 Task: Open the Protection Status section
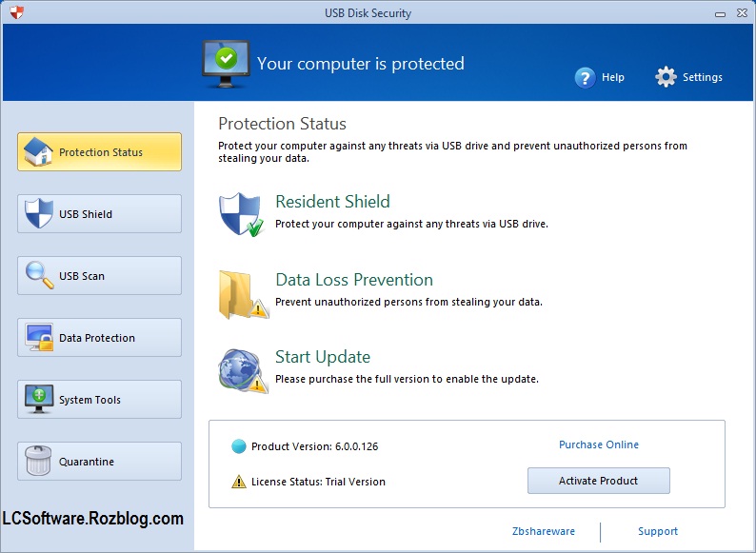pos(99,152)
